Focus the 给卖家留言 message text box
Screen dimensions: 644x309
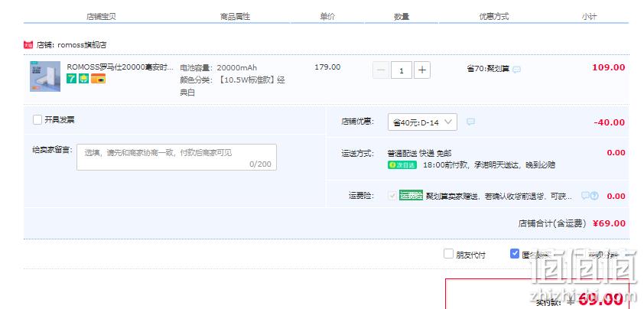pos(177,157)
